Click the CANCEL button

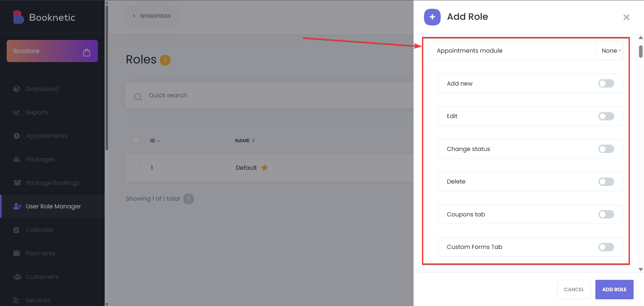574,290
